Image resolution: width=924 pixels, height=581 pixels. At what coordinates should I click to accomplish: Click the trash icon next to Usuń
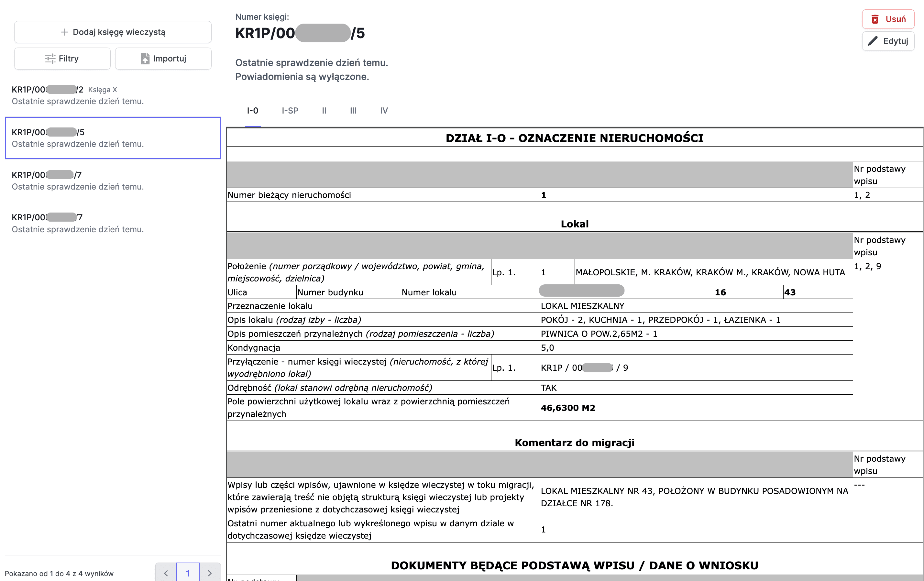click(876, 18)
